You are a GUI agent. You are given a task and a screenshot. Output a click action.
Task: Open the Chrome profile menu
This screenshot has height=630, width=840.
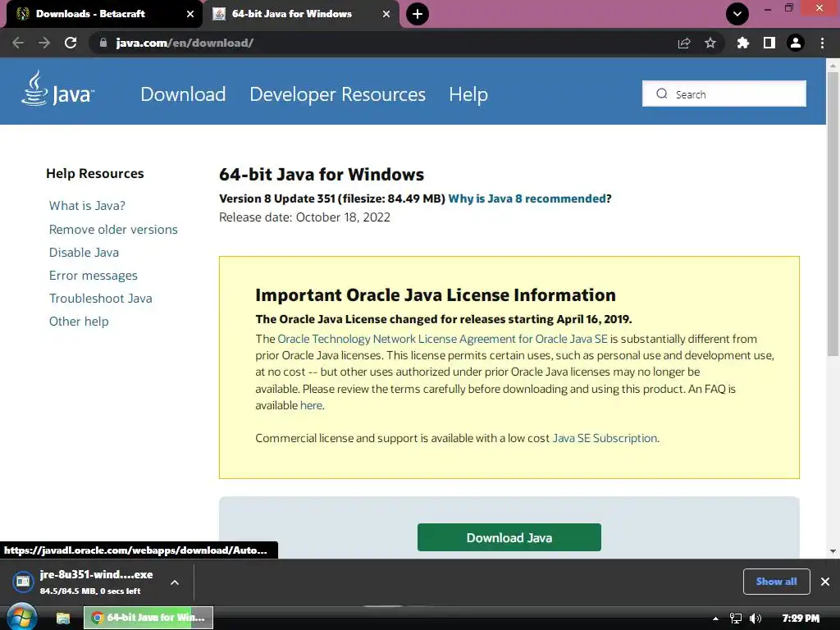[x=796, y=43]
